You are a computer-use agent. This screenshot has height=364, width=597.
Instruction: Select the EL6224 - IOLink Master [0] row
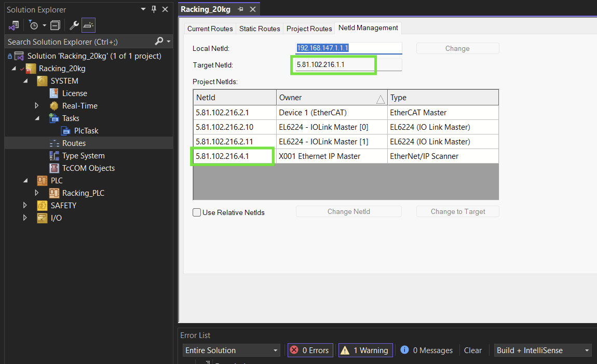pos(346,127)
